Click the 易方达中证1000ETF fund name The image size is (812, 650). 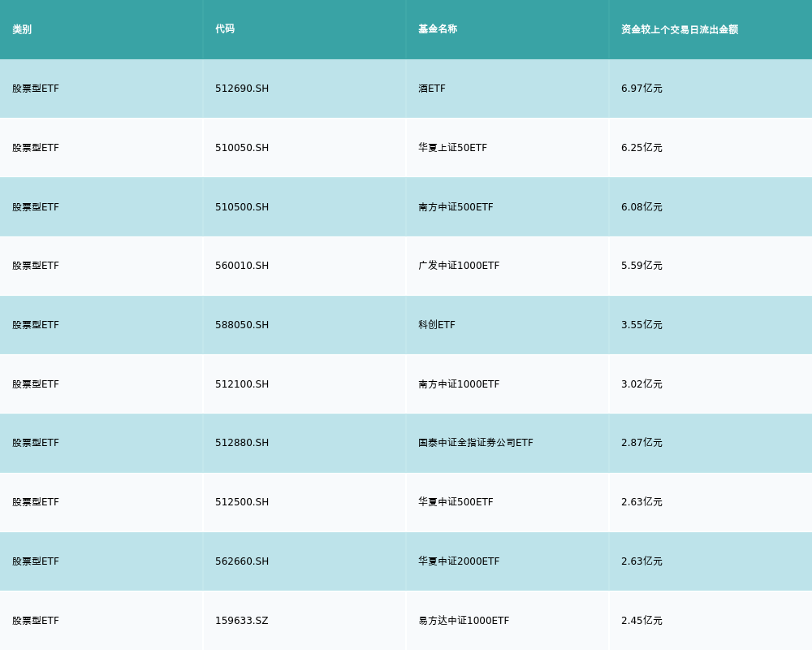click(464, 621)
